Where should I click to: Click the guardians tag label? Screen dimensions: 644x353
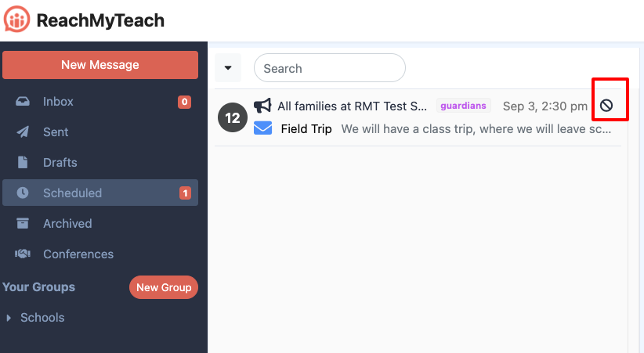tap(463, 106)
